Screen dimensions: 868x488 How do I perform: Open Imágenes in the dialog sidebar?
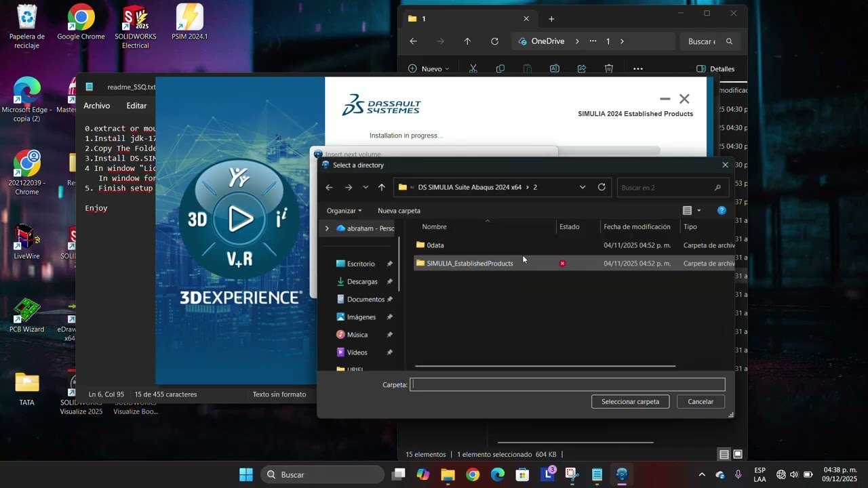(361, 317)
